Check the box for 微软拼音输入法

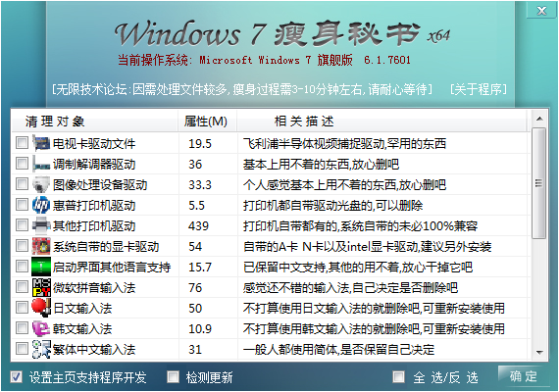pyautogui.click(x=23, y=287)
